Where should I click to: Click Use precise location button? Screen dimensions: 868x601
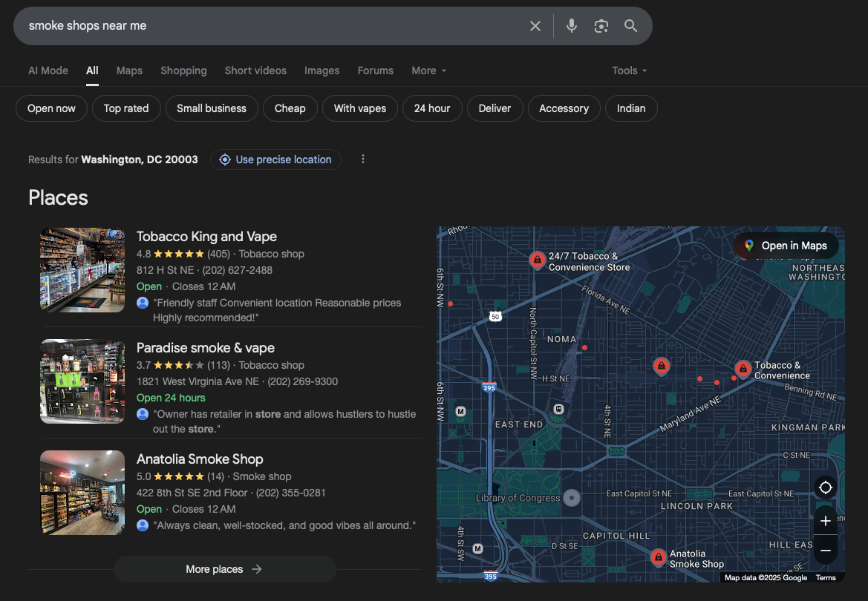click(x=275, y=160)
